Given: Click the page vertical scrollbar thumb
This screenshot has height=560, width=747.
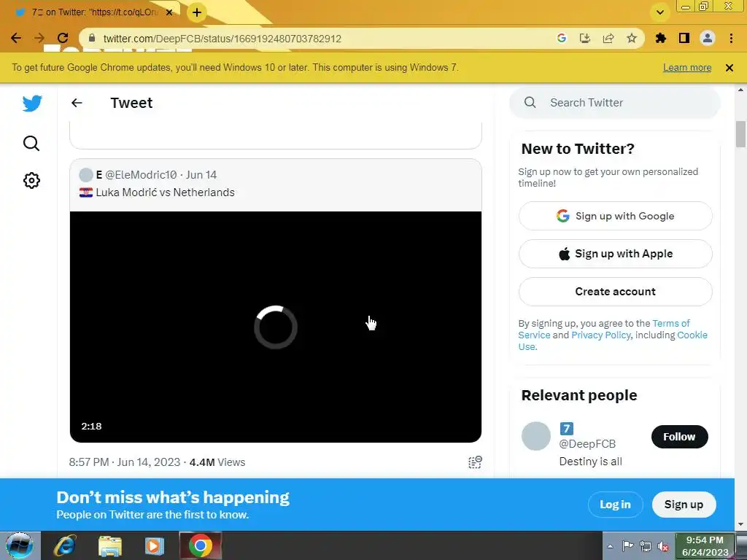Looking at the screenshot, I should coord(740,134).
